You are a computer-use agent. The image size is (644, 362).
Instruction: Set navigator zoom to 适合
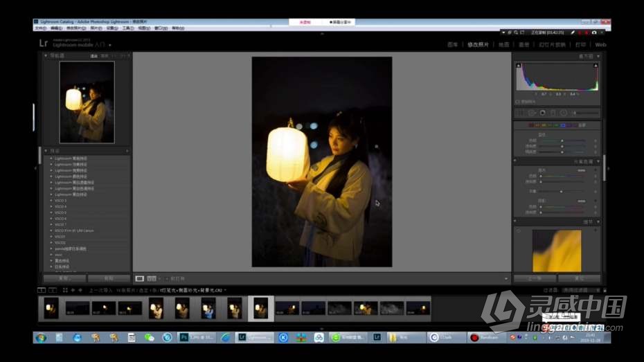(x=93, y=56)
